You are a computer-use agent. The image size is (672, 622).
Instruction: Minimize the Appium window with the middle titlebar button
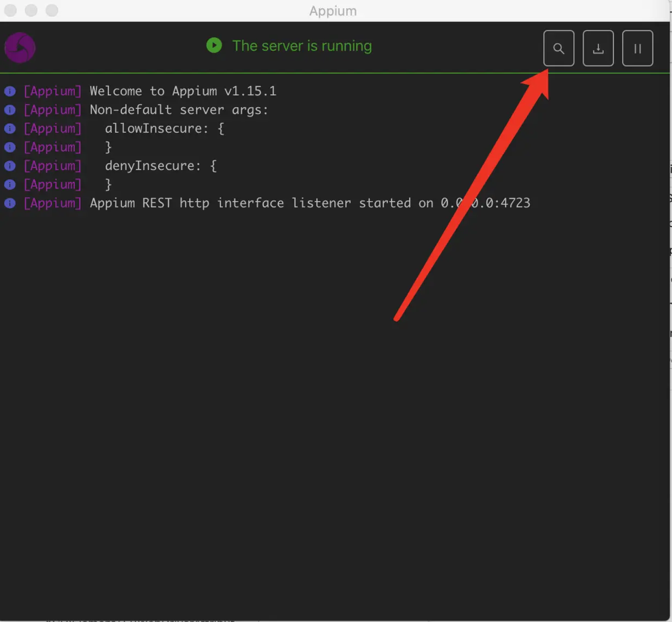pos(31,10)
